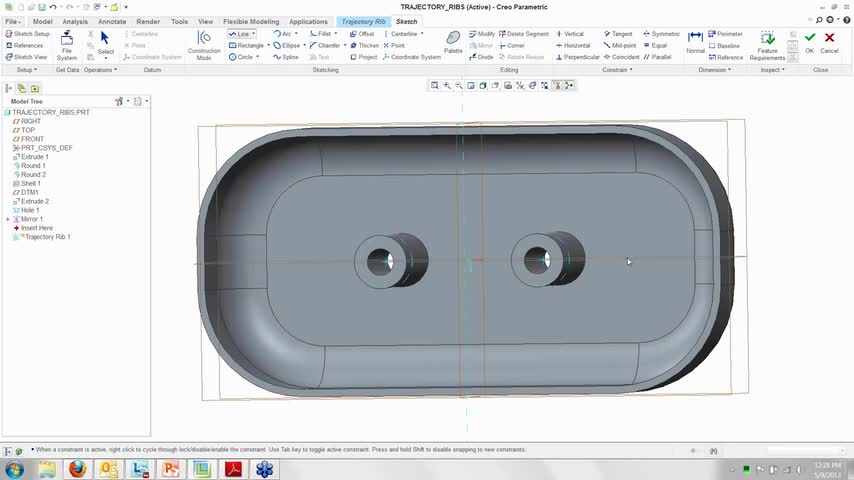
Task: Click OK to accept the sketch
Action: 810,41
